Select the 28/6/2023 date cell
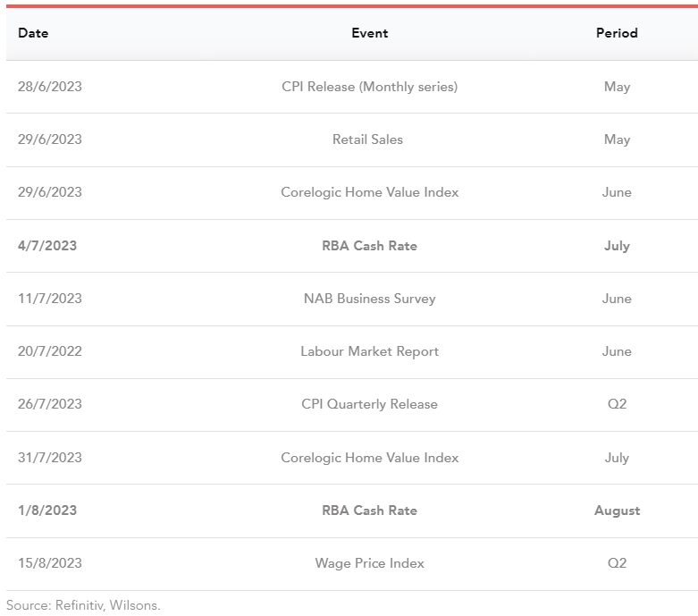The image size is (698, 616). tap(50, 87)
